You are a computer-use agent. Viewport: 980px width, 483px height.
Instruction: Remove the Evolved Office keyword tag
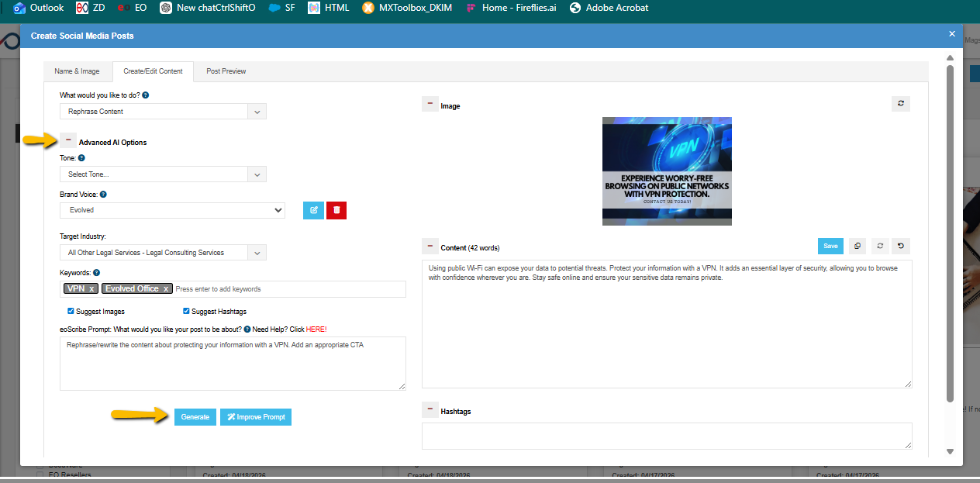click(x=165, y=288)
